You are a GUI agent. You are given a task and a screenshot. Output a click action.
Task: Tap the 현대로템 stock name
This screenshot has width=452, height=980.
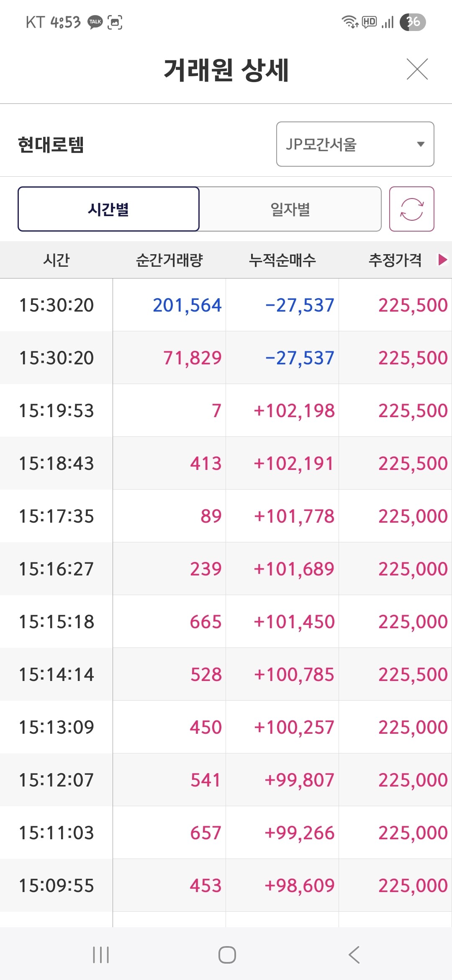[x=51, y=144]
